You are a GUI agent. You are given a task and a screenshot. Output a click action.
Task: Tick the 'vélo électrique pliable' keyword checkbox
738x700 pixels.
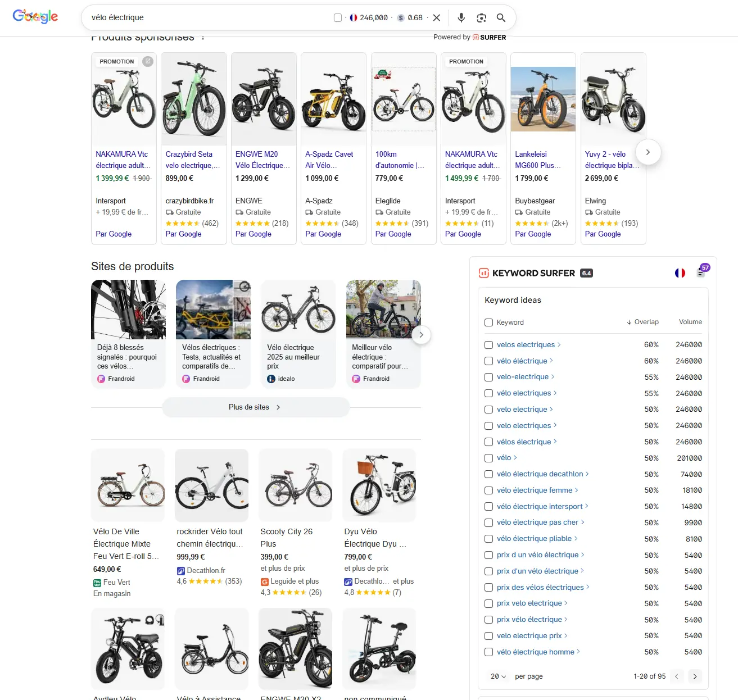click(488, 539)
